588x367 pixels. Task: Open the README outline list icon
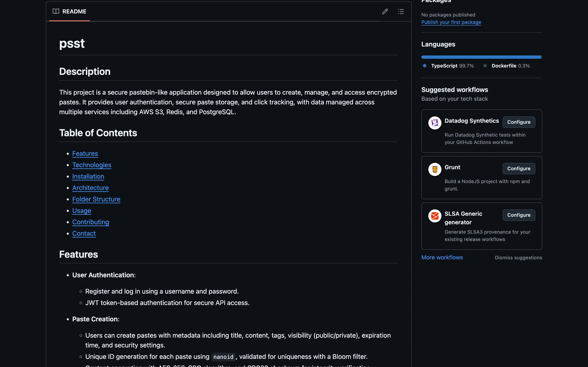click(401, 11)
